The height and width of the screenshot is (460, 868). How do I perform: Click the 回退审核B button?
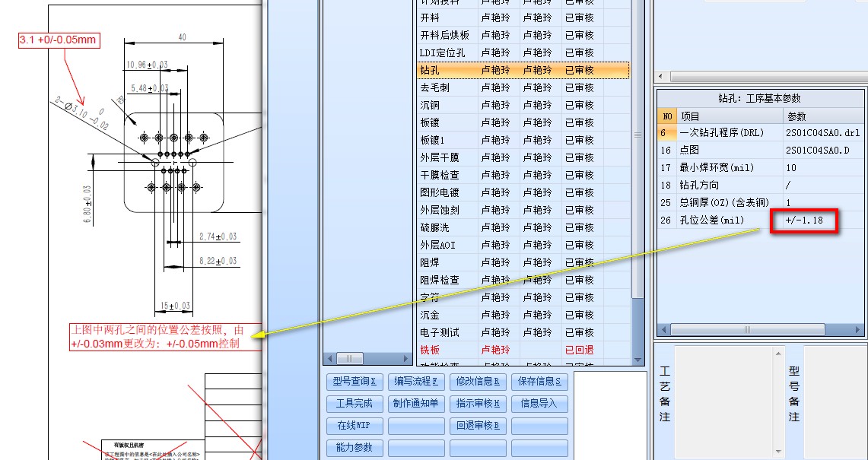[478, 426]
